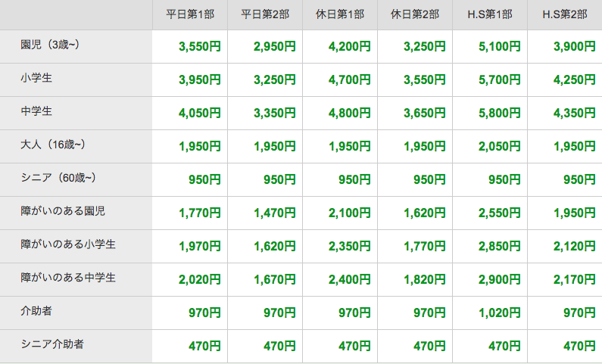Screen dimensions: 602x364
Task: Click 3,250円 in the 園児(3歳~) row
Action: click(424, 46)
